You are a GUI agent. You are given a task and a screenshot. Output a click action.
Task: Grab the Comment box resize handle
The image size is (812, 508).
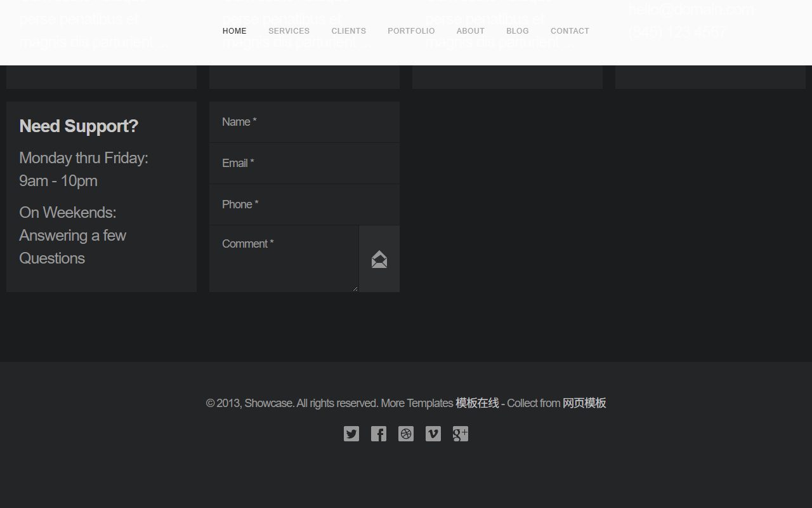coord(355,289)
